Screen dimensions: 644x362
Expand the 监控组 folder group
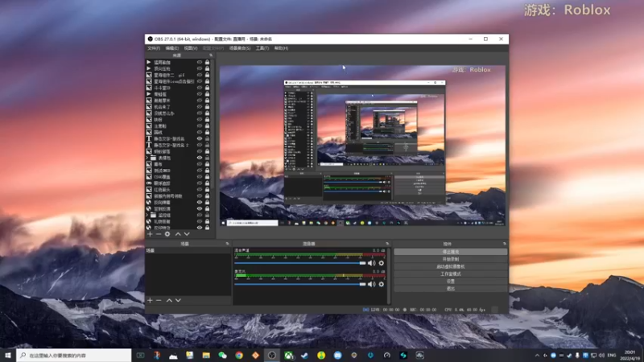[x=147, y=215]
